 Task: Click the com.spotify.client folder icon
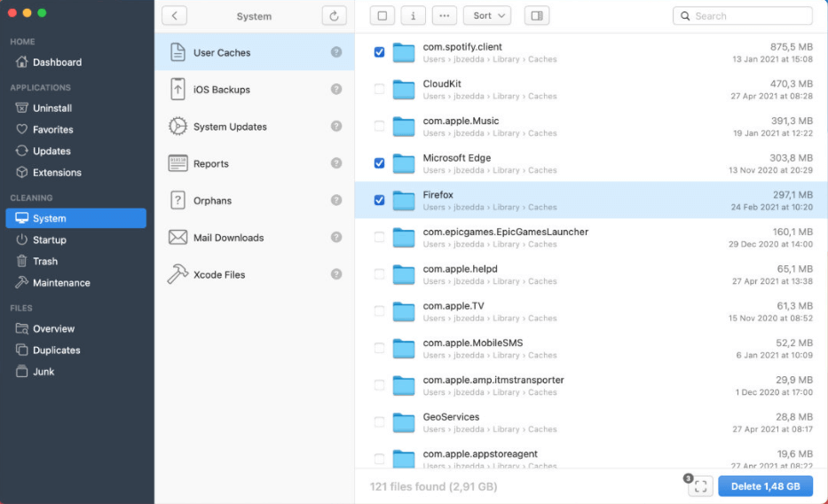click(404, 52)
